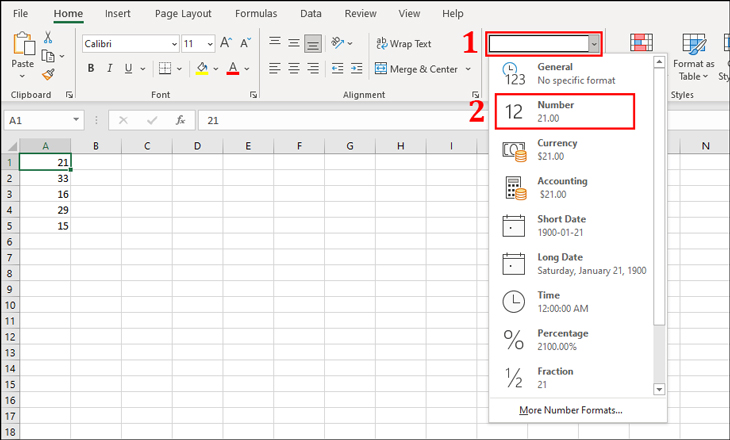This screenshot has width=730, height=440.
Task: Switch to the Page Layout tab
Action: pyautogui.click(x=183, y=14)
